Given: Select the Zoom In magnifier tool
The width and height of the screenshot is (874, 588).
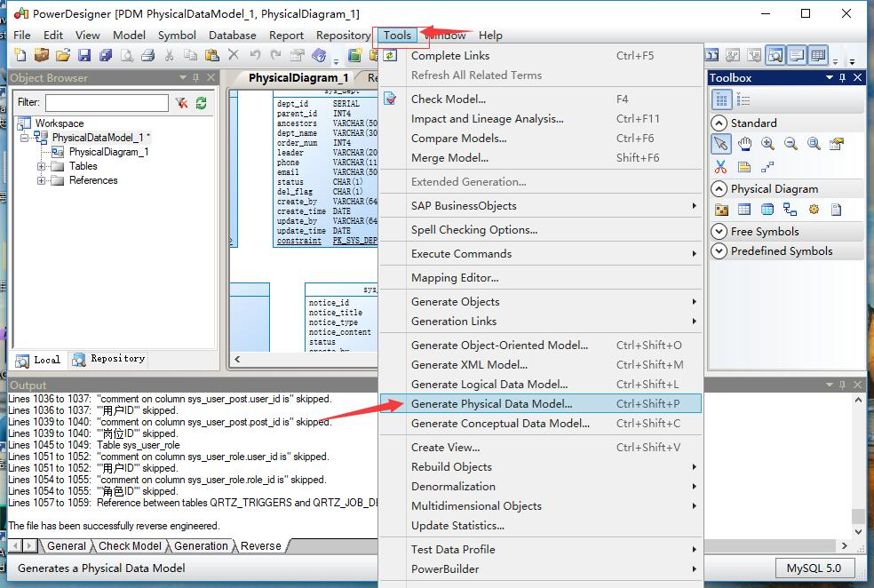Looking at the screenshot, I should pos(767,144).
